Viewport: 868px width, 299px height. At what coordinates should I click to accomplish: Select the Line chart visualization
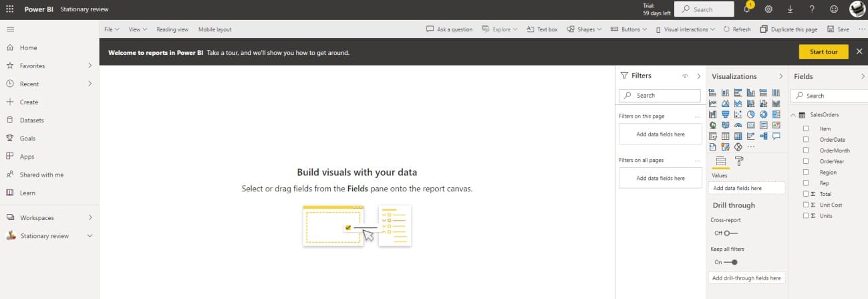pyautogui.click(x=713, y=103)
